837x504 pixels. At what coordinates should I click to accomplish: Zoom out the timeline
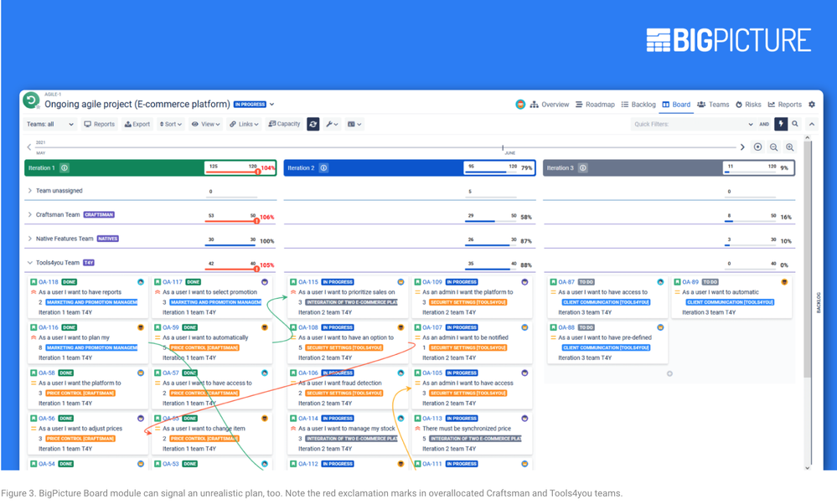tap(773, 147)
